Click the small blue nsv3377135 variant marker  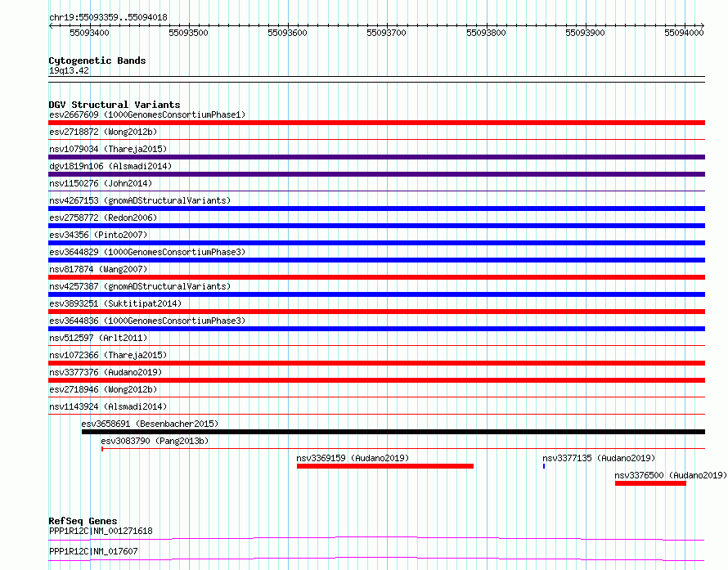(544, 466)
